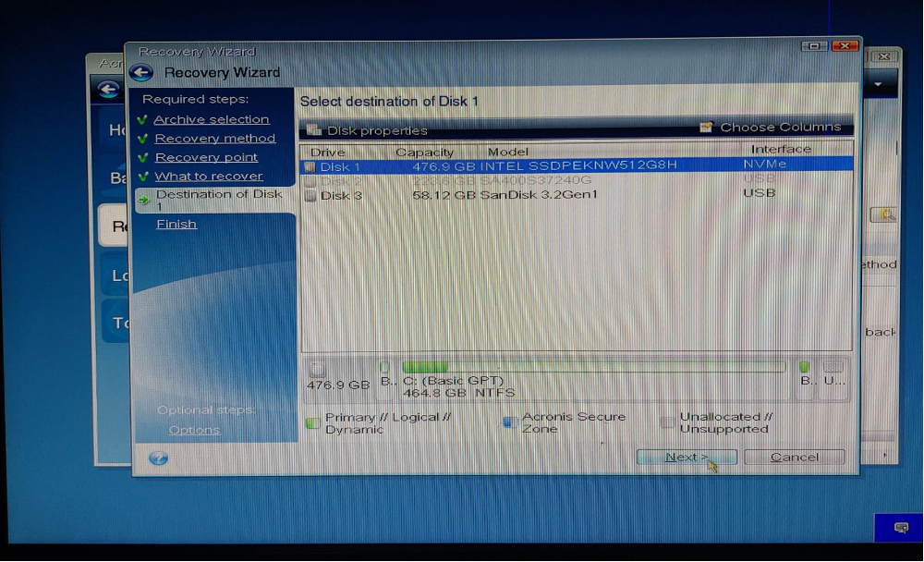The width and height of the screenshot is (924, 562).
Task: Click the system tray icon at bottom right
Action: click(901, 527)
